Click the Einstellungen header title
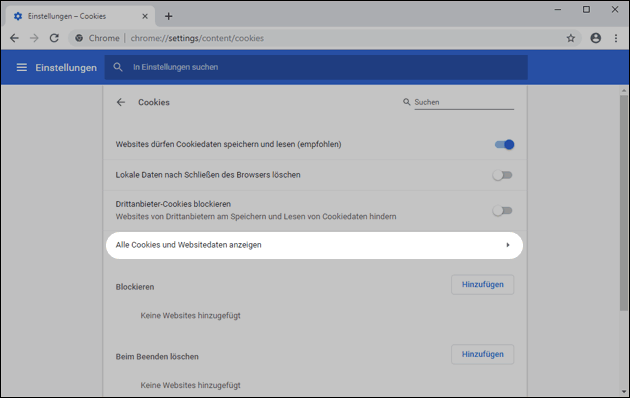Screen dimensions: 630x398 pos(66,67)
